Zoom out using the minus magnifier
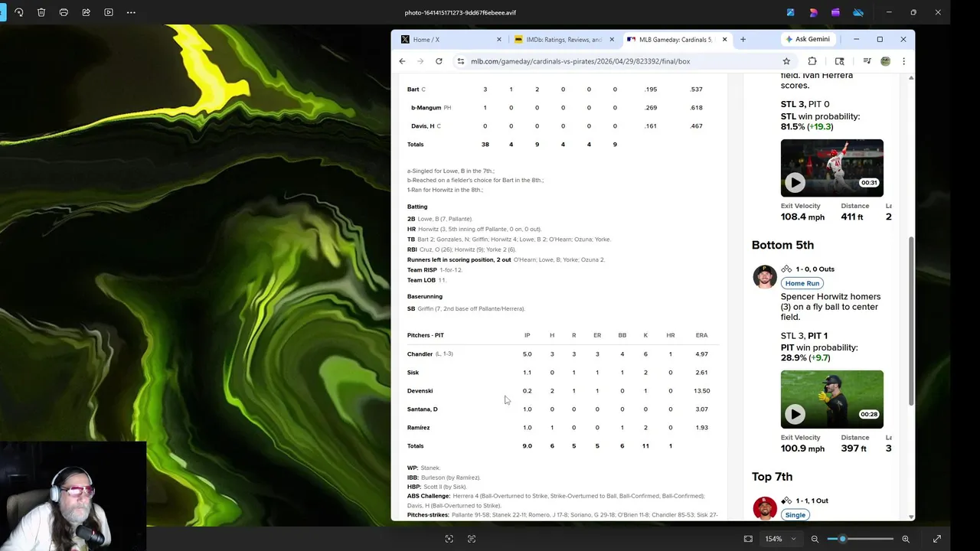This screenshot has height=551, width=980. tap(815, 539)
